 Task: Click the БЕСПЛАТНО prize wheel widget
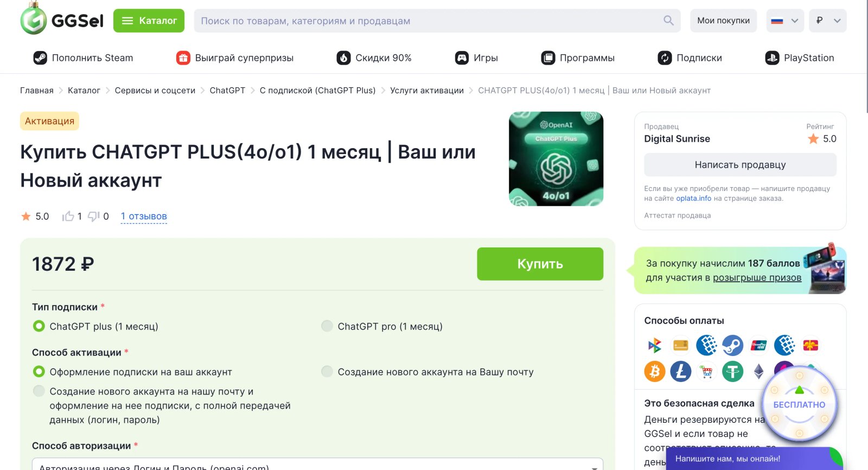[x=799, y=404]
